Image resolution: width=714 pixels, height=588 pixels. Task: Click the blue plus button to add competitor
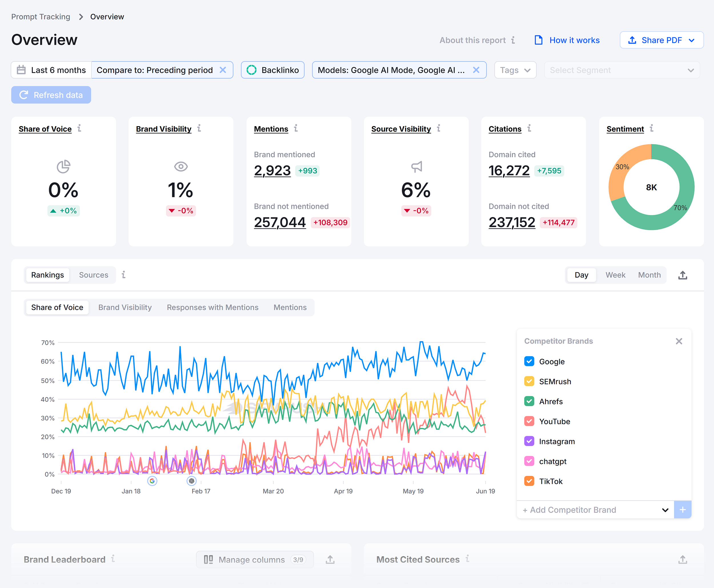pos(683,510)
